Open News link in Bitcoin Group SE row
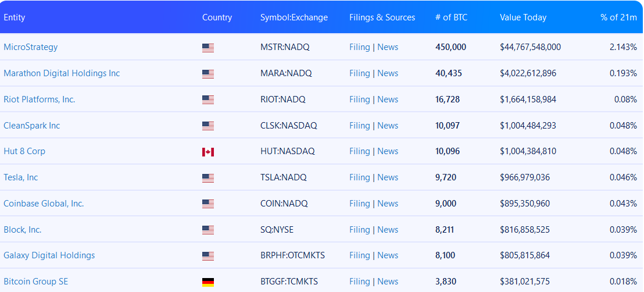 [388, 282]
